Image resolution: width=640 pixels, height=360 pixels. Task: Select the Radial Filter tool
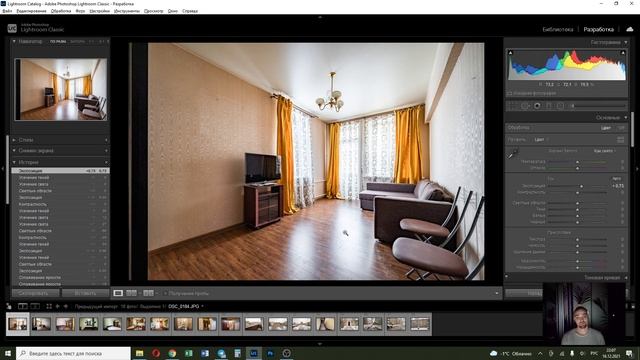coord(560,106)
